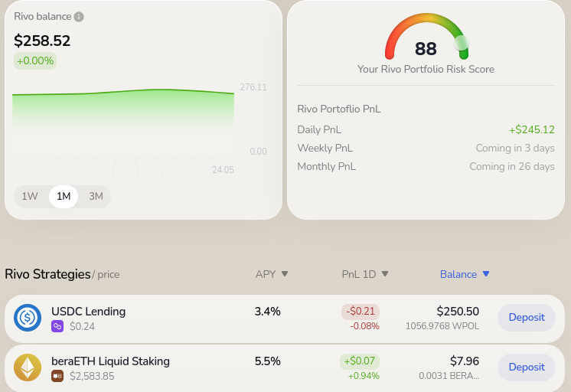Click the risk score number 88
The width and height of the screenshot is (571, 392).
(426, 49)
